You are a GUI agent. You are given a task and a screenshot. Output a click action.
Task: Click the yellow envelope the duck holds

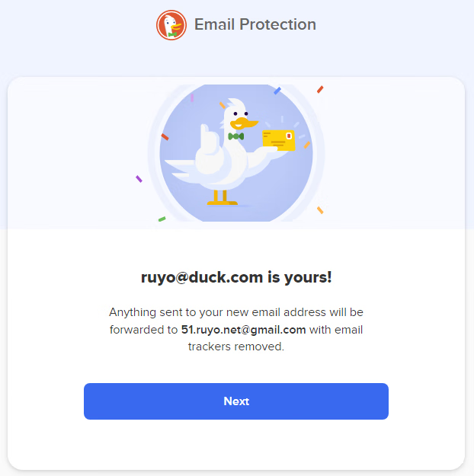pyautogui.click(x=279, y=140)
